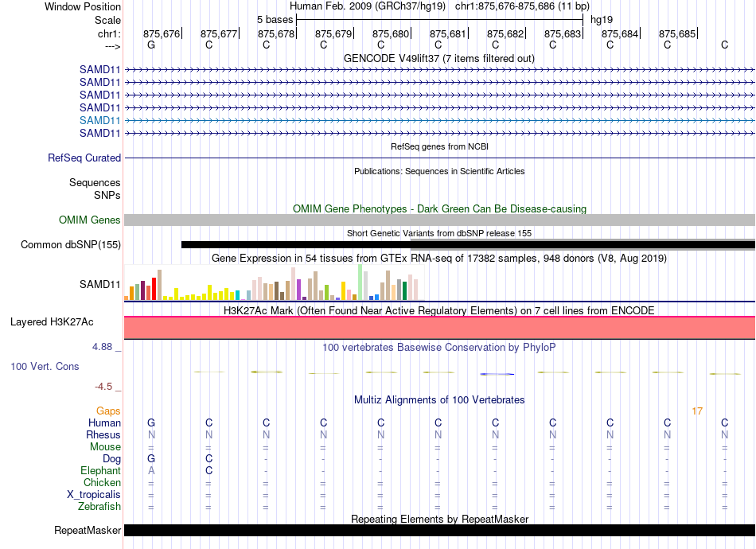Click the blue negative PhyloP score bar
This screenshot has width=756, height=549.
pyautogui.click(x=497, y=374)
